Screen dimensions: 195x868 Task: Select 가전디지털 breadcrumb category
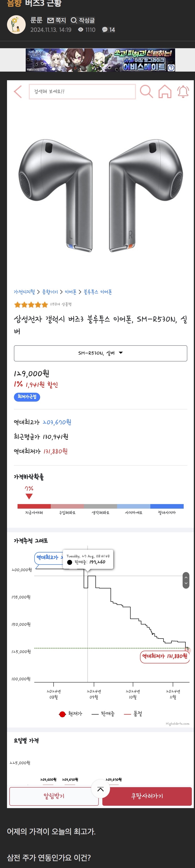point(24,292)
